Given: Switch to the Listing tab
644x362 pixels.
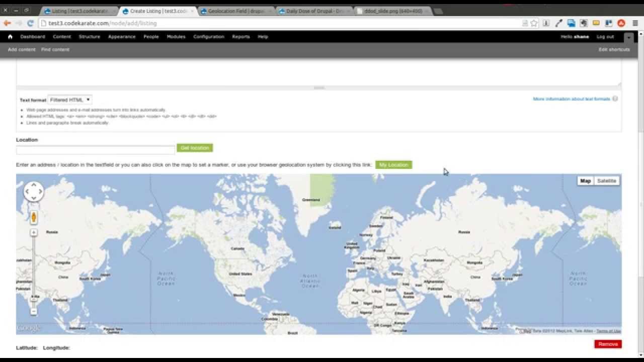Looking at the screenshot, I should [x=80, y=11].
